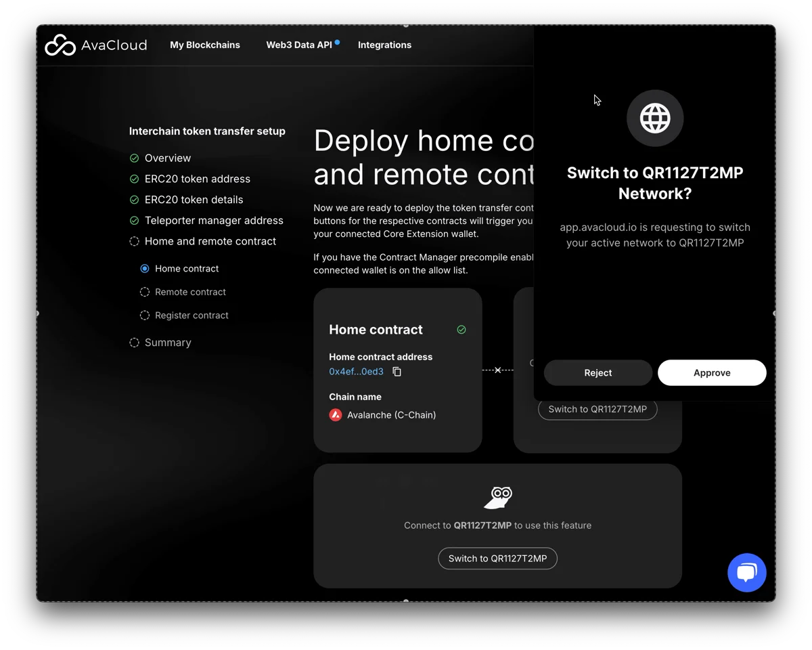Click the Home contract green checkmark

(461, 330)
